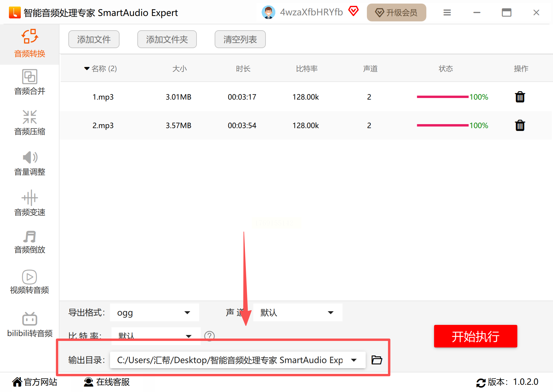553x392 pixels.
Task: Click 添加文件夹 button
Action: click(167, 39)
